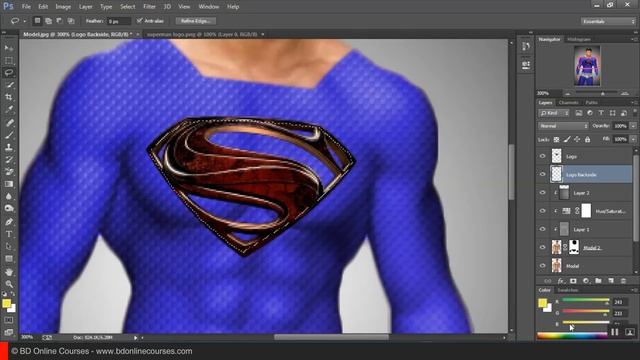Open the Filter menu
The width and height of the screenshot is (640, 360).
(x=149, y=7)
